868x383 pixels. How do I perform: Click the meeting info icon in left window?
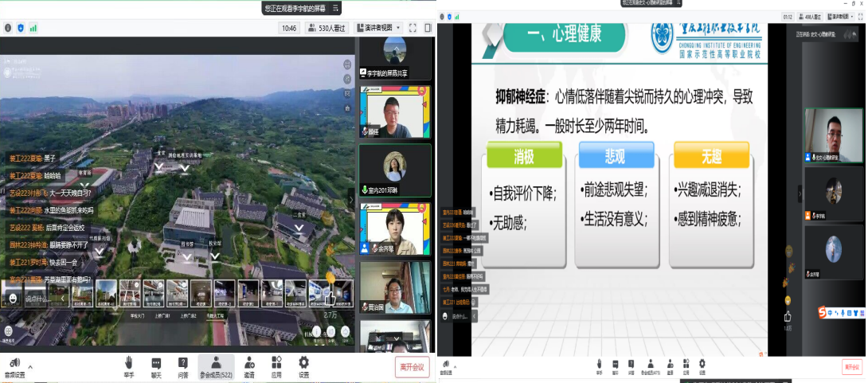8,28
